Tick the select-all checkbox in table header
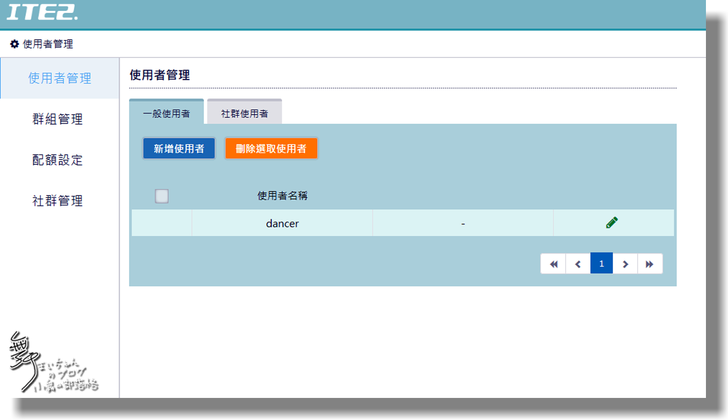This screenshot has height=420, width=728. [162, 196]
